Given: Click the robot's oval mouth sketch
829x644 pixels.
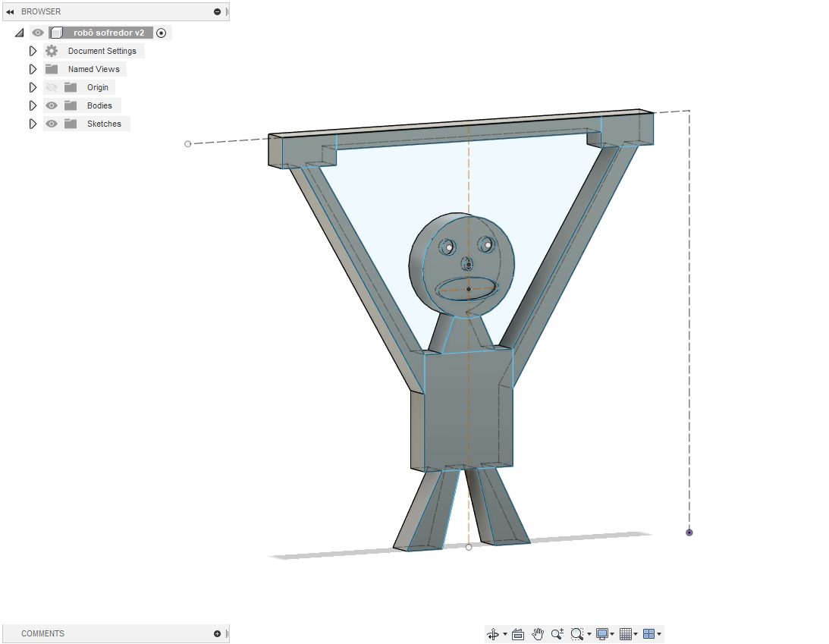Looking at the screenshot, I should pos(468,289).
